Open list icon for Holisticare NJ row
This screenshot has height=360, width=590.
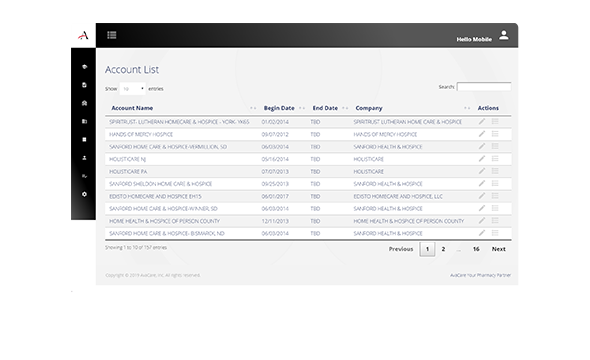pos(495,159)
